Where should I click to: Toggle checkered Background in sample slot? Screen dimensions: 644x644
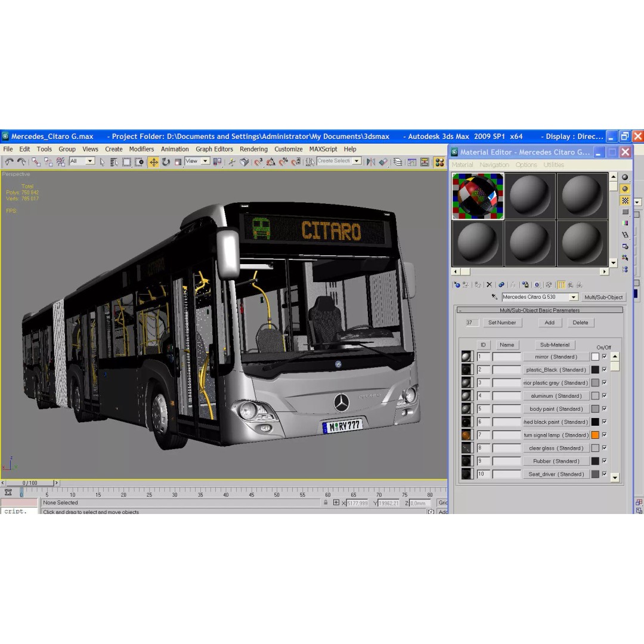click(x=625, y=200)
